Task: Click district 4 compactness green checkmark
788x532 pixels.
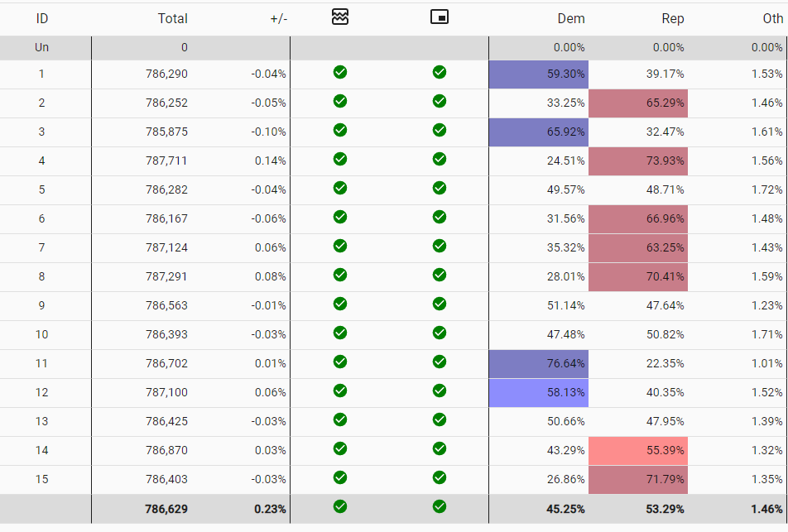Action: [440, 159]
